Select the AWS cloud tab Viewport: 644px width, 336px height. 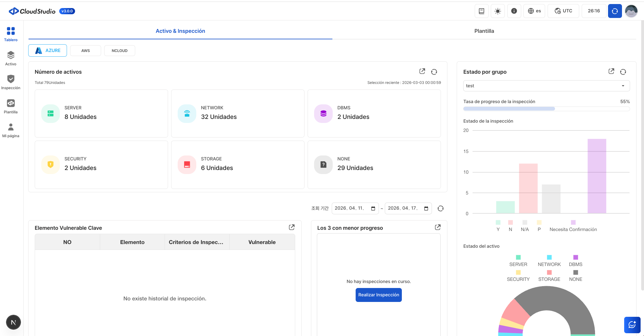coord(86,51)
